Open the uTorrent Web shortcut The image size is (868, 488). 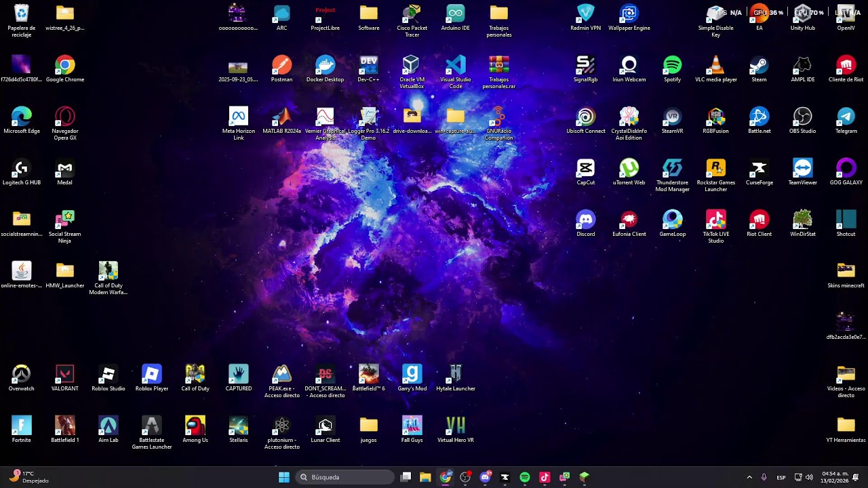click(x=629, y=169)
